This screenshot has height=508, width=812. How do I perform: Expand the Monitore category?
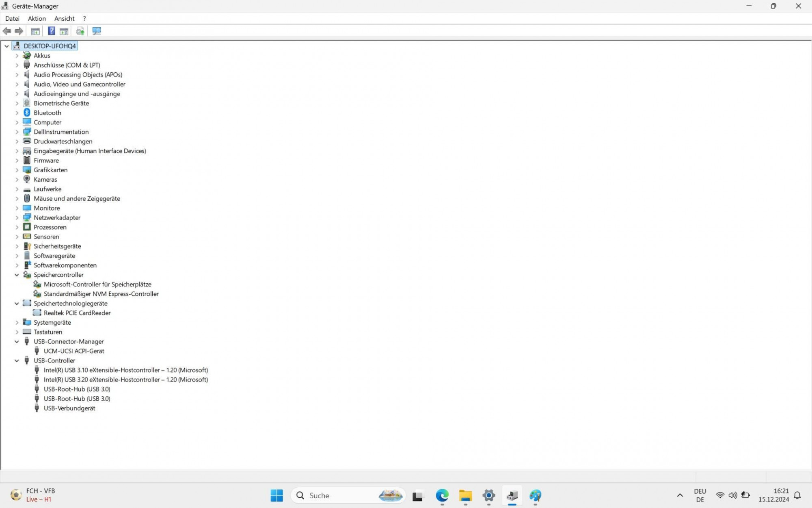tap(17, 208)
